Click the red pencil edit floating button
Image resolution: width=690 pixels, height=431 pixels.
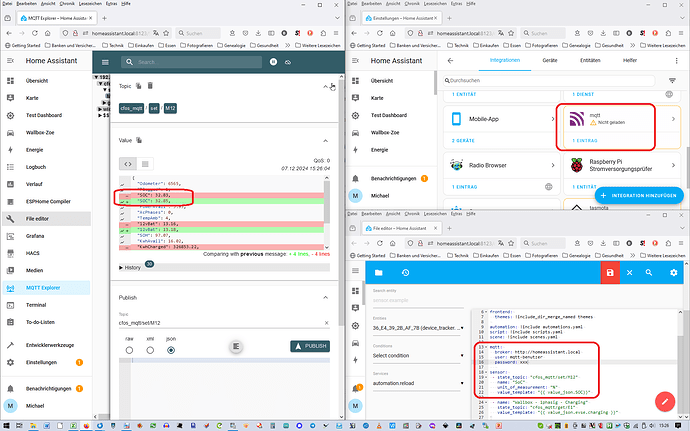click(665, 401)
